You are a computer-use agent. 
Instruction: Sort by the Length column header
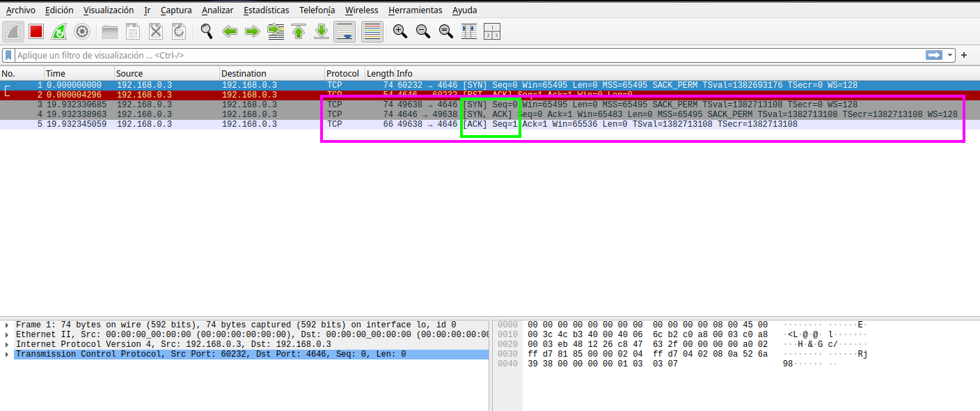(380, 73)
